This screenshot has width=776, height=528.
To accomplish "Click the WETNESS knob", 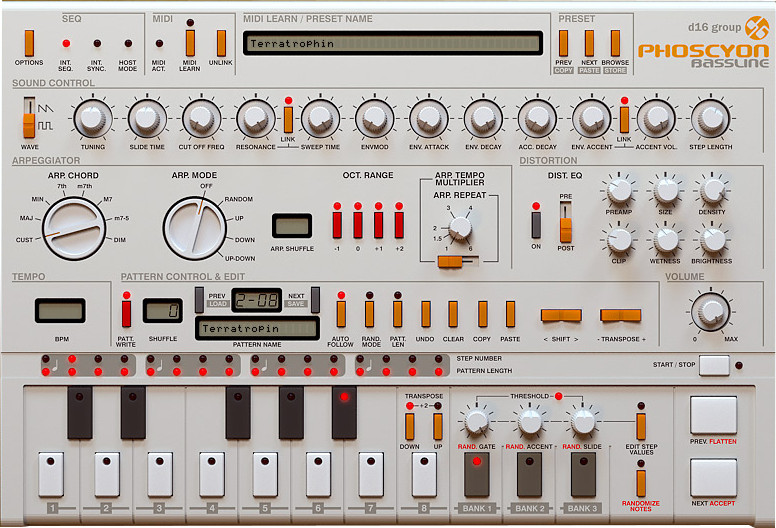I will coord(666,240).
